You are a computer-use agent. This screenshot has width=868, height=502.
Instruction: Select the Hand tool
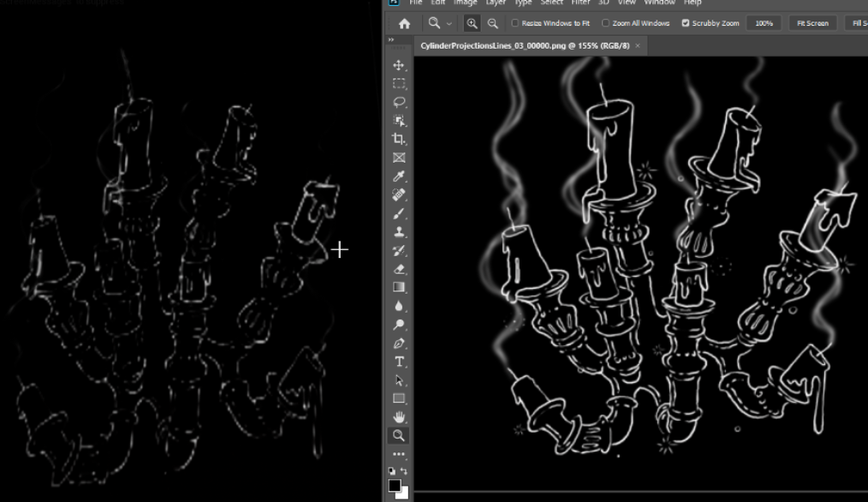pyautogui.click(x=399, y=416)
